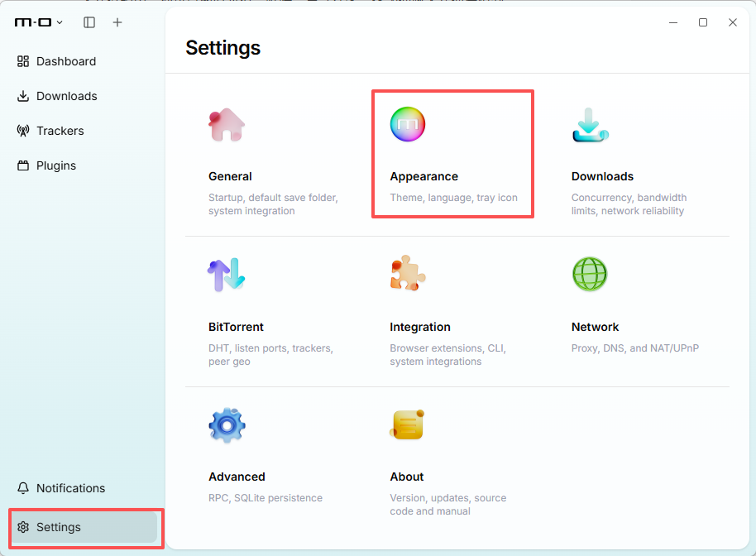This screenshot has height=556, width=756.
Task: Click 'Concurrency, bandwidth limits, network reliability' text
Action: (629, 204)
